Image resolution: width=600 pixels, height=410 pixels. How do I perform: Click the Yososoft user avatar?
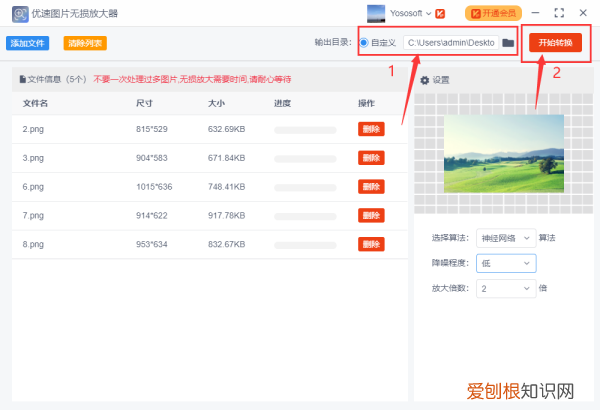pos(376,14)
